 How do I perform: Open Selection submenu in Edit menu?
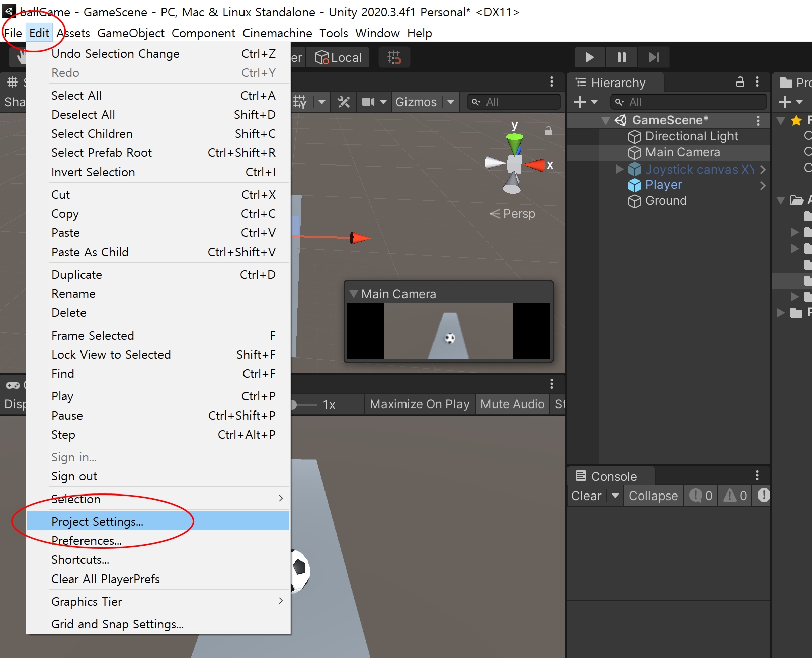[x=158, y=499]
